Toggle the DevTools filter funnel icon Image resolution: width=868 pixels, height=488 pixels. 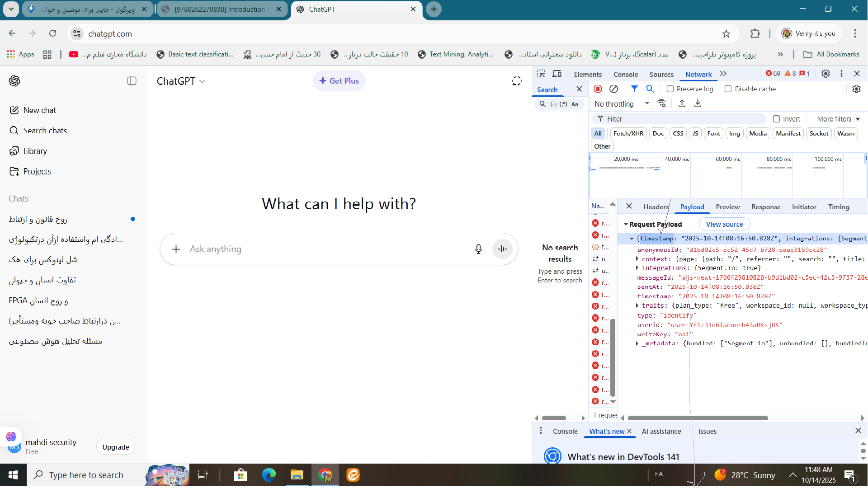[x=634, y=89]
